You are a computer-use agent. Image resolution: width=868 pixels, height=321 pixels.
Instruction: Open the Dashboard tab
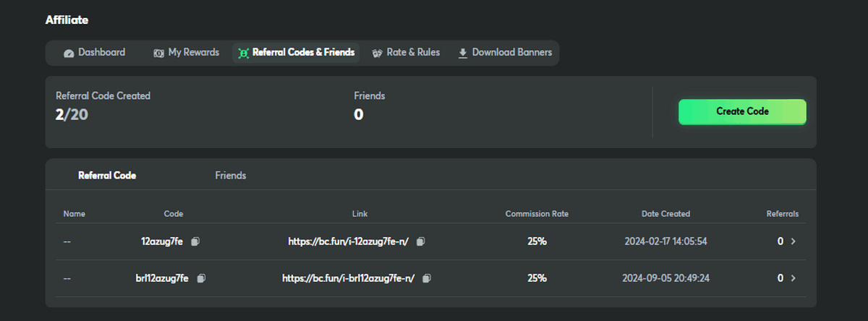click(x=101, y=53)
